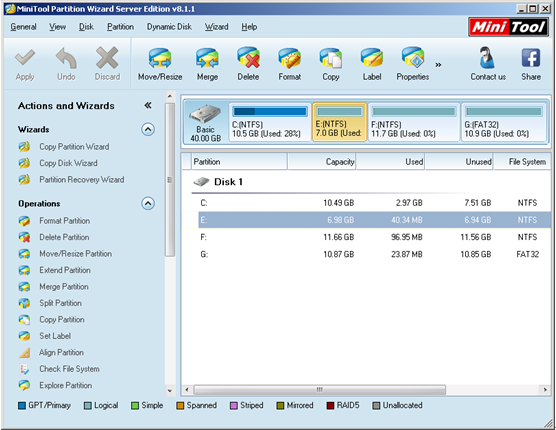The height and width of the screenshot is (430, 556).
Task: Select the F: row in partition list
Action: tap(366, 237)
